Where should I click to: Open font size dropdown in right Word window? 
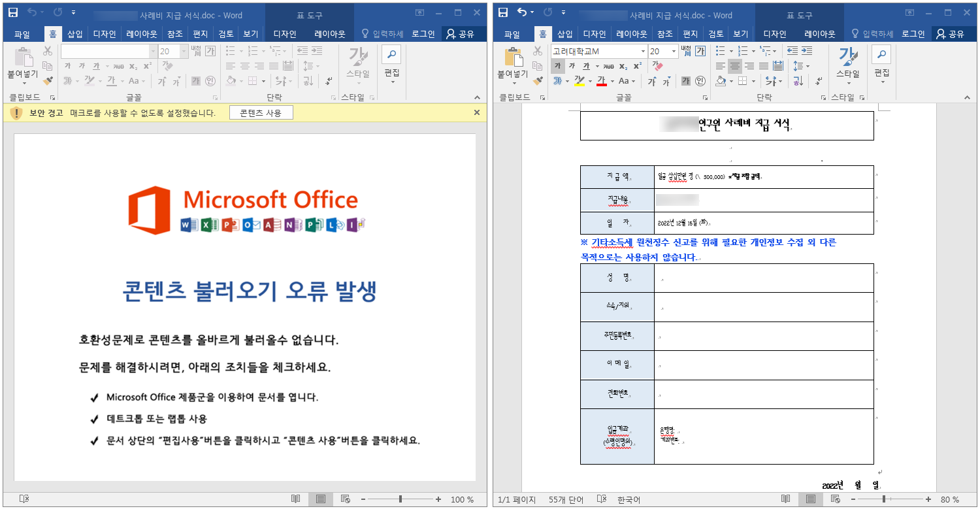point(673,51)
